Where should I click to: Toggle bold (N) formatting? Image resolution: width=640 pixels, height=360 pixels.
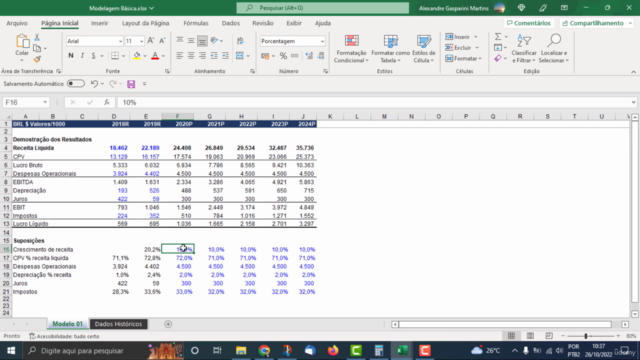pos(71,56)
